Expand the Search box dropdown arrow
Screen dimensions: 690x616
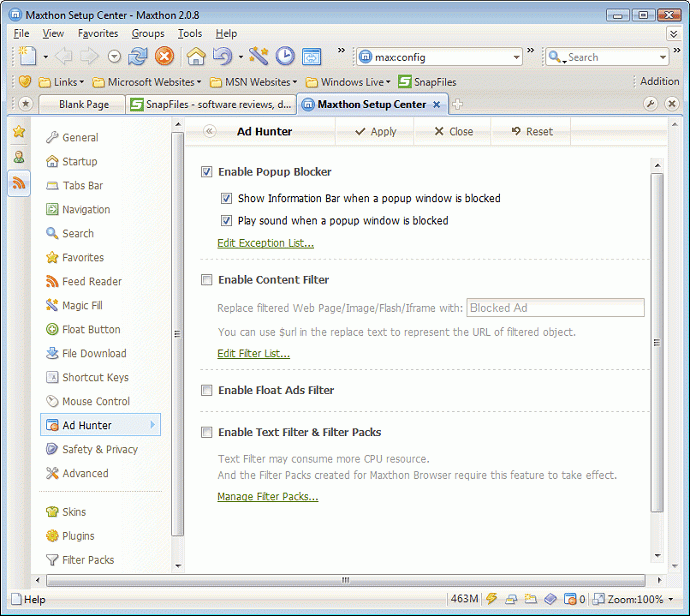(663, 57)
